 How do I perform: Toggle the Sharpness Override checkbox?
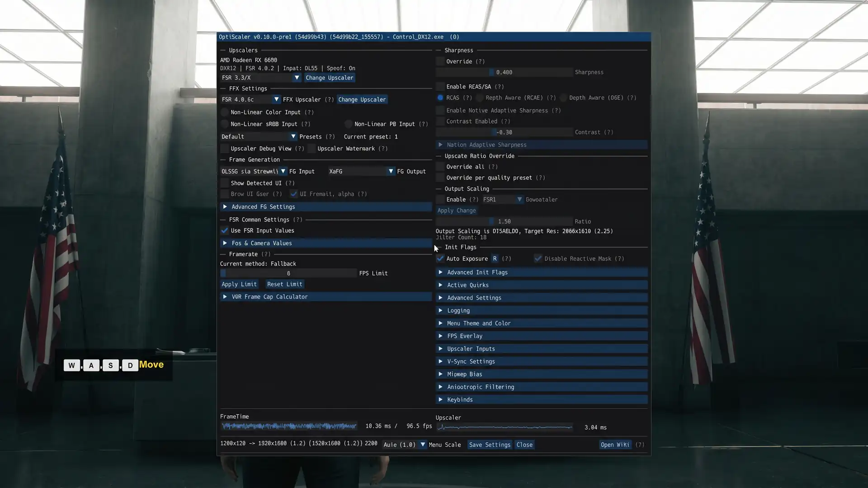click(440, 61)
